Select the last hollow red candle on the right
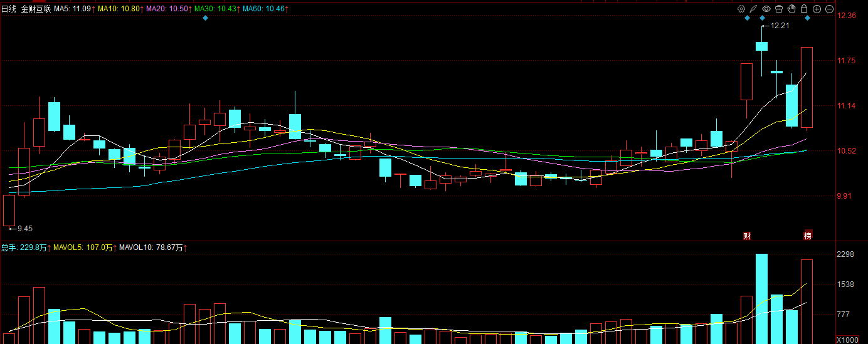Viewport: 868px width, 344px height. (x=807, y=87)
